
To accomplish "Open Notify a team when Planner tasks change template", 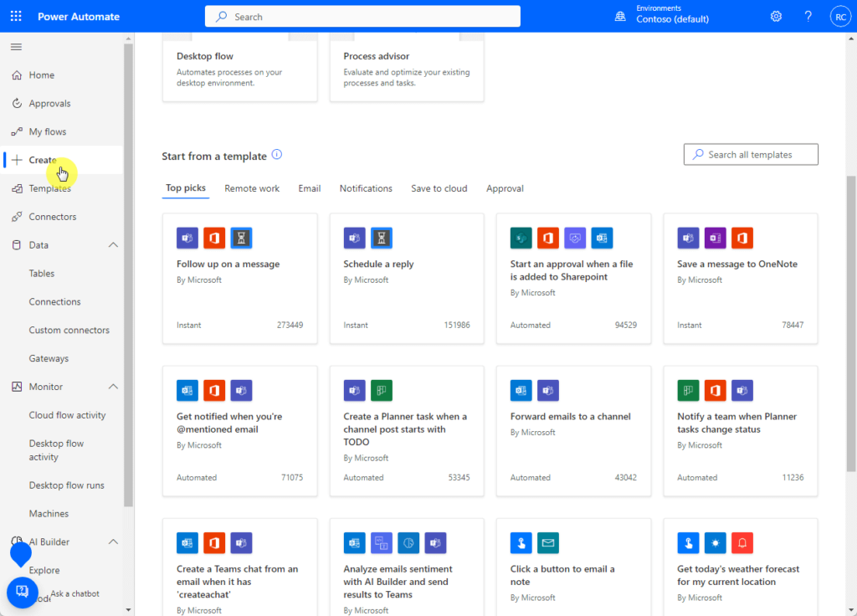I will tap(741, 431).
